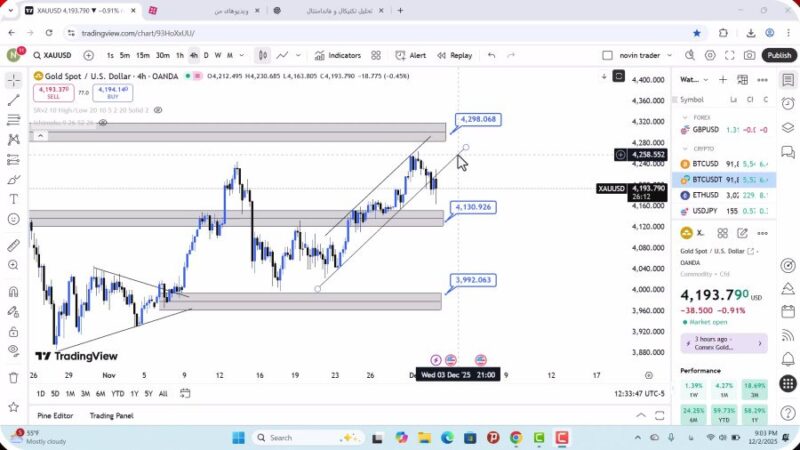Image resolution: width=800 pixels, height=450 pixels.
Task: Click the trash remove drawings icon
Action: pyautogui.click(x=13, y=377)
